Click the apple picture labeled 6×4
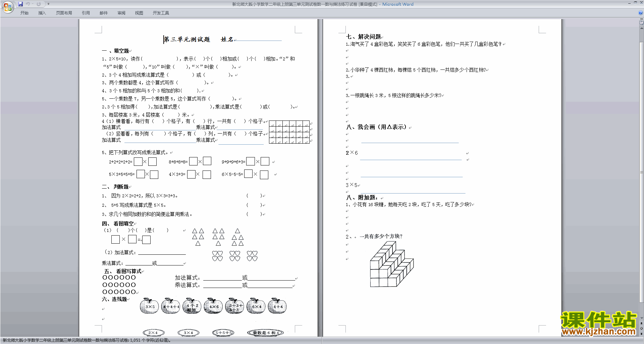Image resolution: width=644 pixels, height=344 pixels. 256,306
